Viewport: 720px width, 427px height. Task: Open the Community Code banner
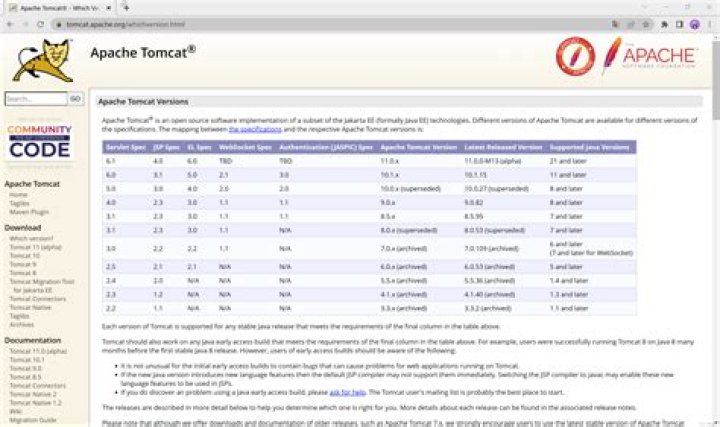click(x=39, y=141)
